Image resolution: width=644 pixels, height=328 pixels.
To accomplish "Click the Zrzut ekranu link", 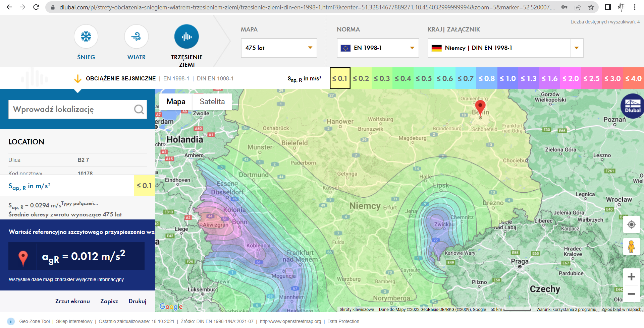I will pyautogui.click(x=72, y=301).
